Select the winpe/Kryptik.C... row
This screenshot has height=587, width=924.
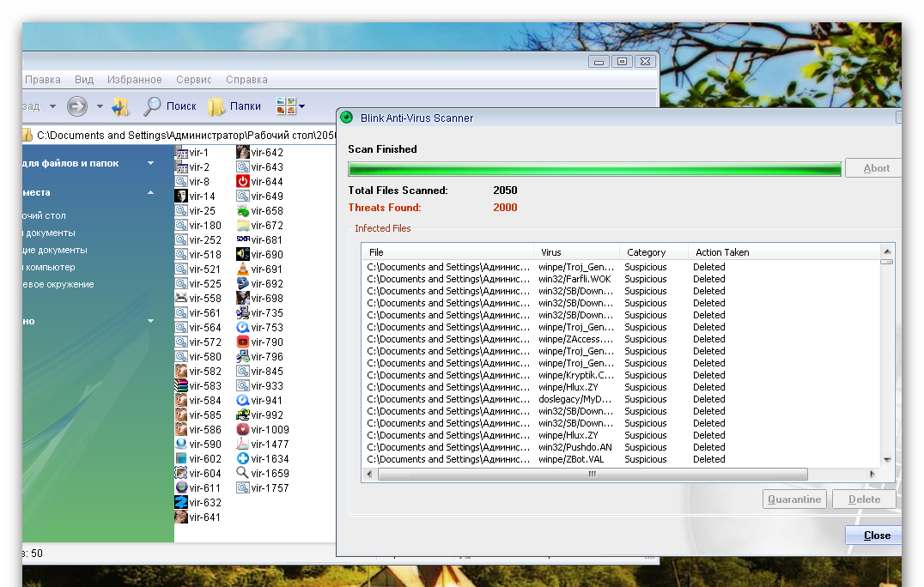(x=621, y=375)
